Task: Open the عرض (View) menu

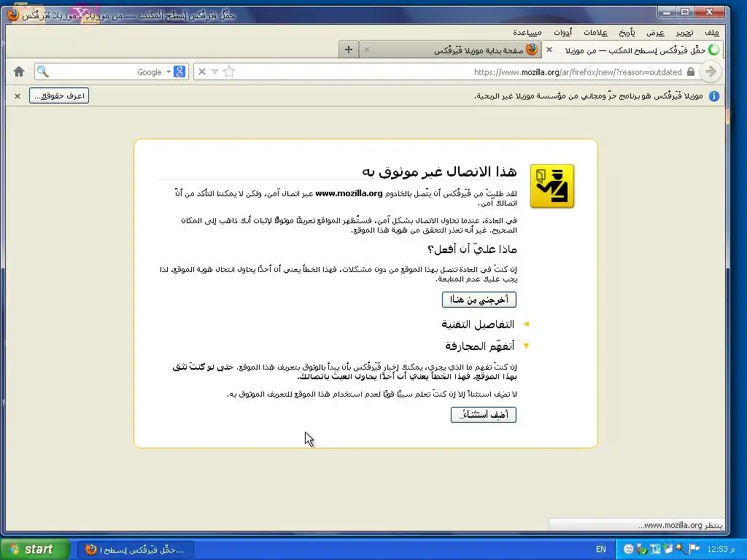Action: click(x=655, y=32)
